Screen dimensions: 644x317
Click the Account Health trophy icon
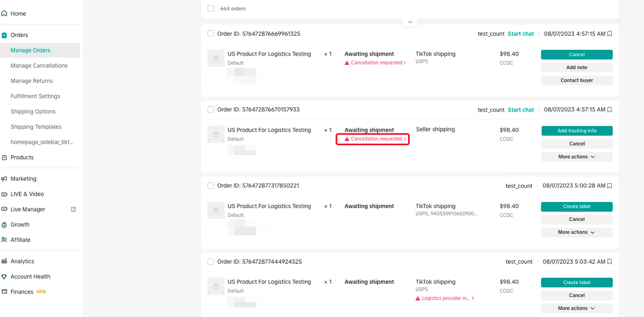coord(4,277)
